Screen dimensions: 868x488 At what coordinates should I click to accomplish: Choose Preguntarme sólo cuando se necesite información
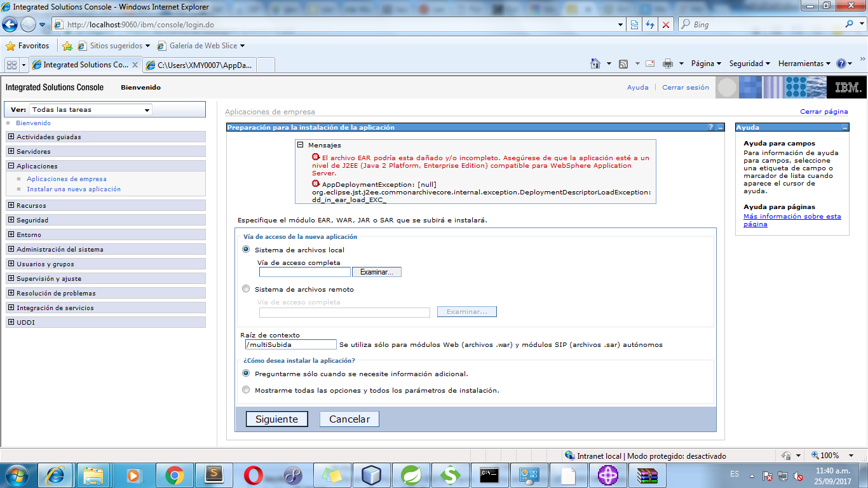tap(246, 374)
